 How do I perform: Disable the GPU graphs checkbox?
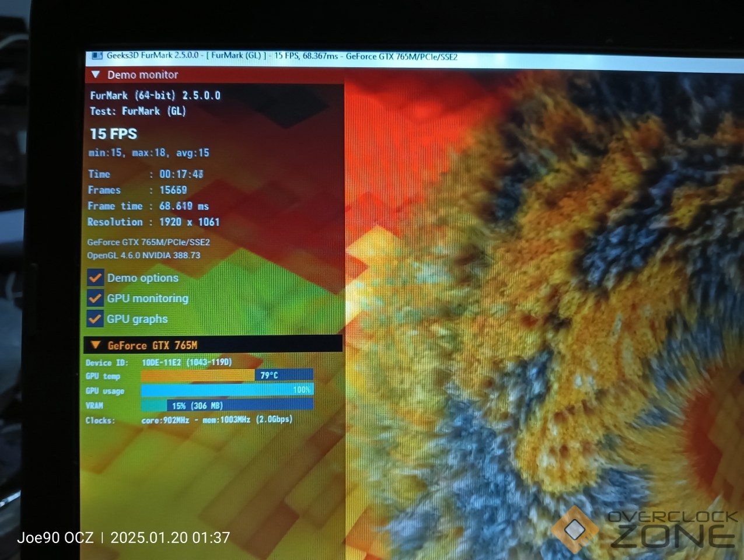click(95, 318)
